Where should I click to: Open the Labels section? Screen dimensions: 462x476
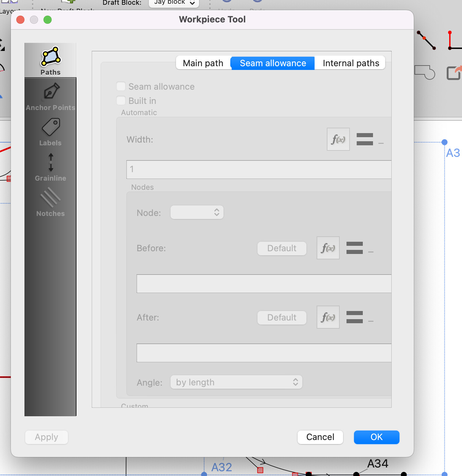click(x=50, y=131)
